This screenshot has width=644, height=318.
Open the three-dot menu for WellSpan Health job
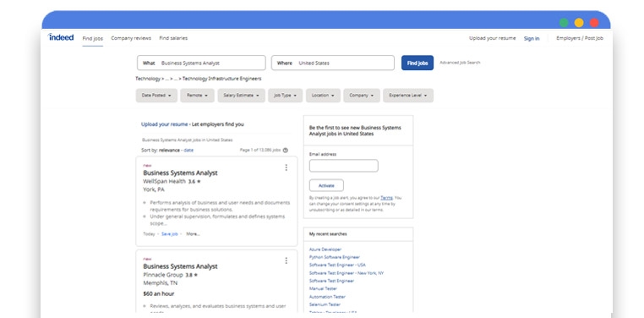(287, 167)
